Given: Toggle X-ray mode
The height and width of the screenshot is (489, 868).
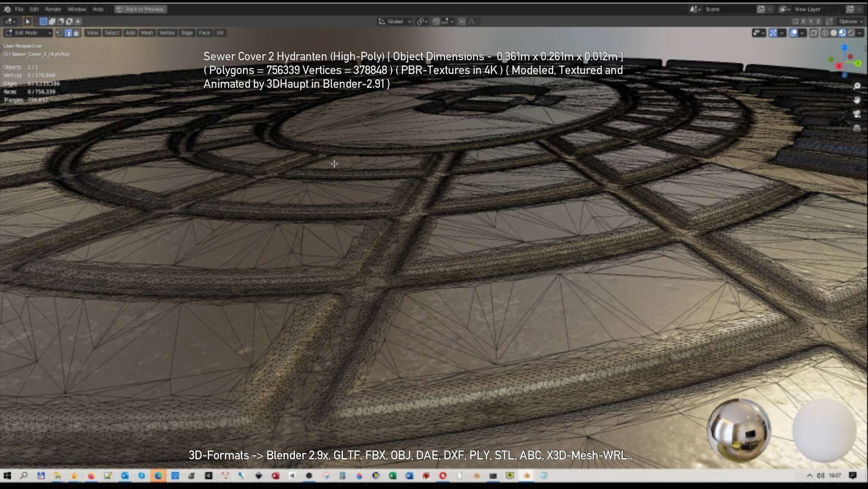Looking at the screenshot, I should [814, 33].
